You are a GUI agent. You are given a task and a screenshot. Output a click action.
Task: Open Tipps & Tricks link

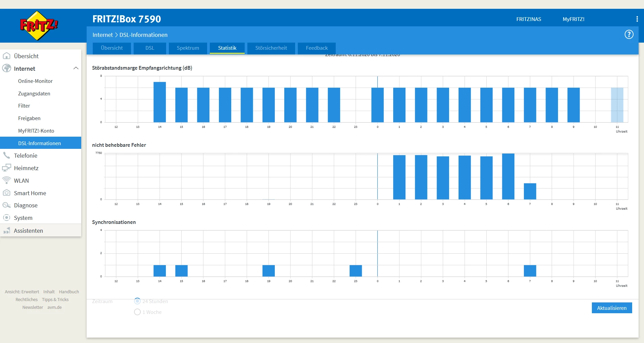55,299
